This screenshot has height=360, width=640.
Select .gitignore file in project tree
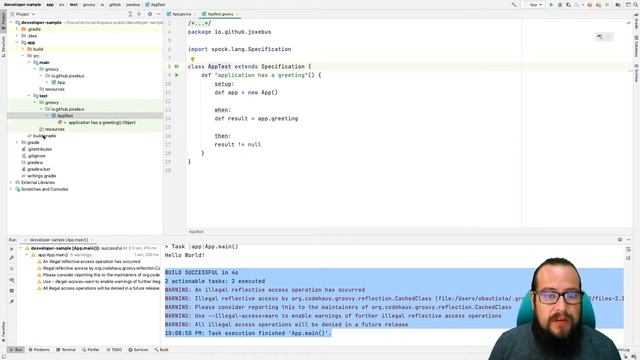[36, 156]
